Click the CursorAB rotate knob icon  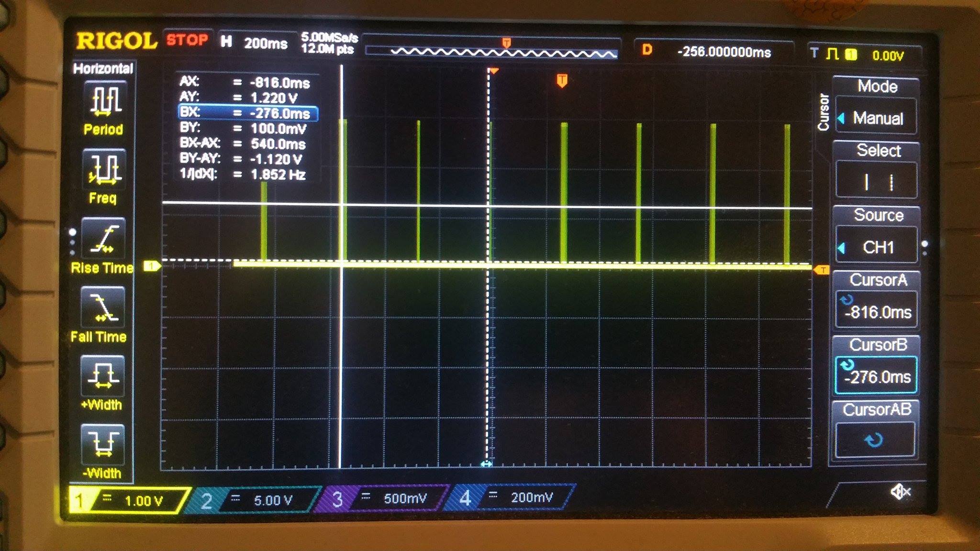pyautogui.click(x=874, y=440)
